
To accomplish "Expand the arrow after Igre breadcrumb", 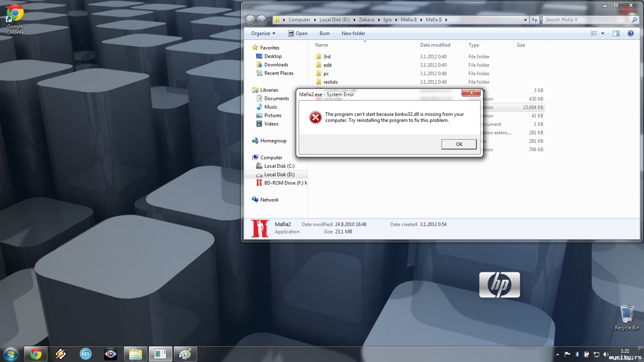I will tap(396, 20).
